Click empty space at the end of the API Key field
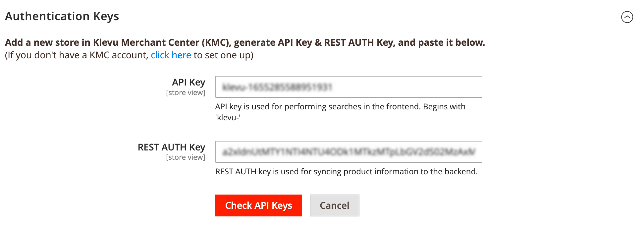 tap(407, 87)
